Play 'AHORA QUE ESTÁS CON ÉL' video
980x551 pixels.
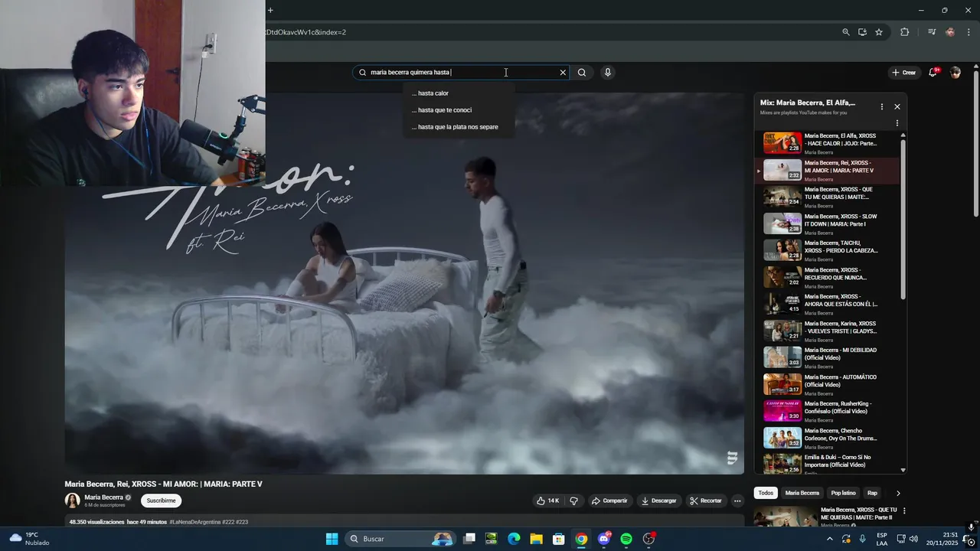[827, 304]
